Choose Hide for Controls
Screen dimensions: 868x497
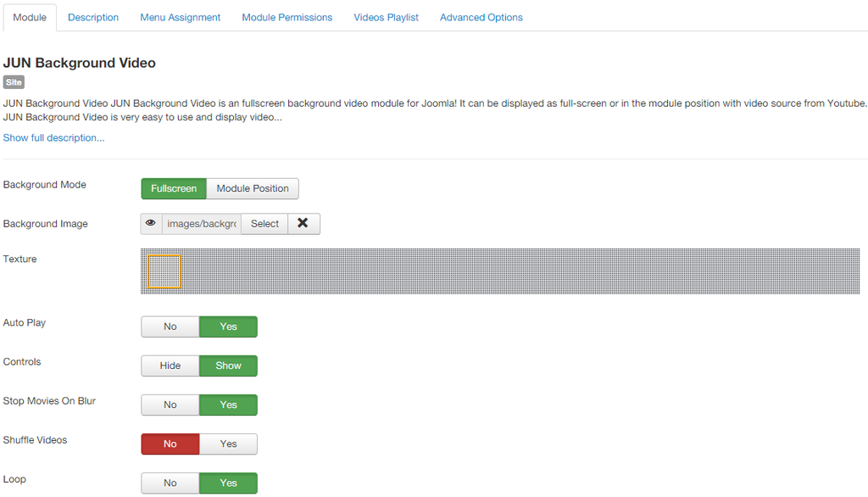(170, 366)
